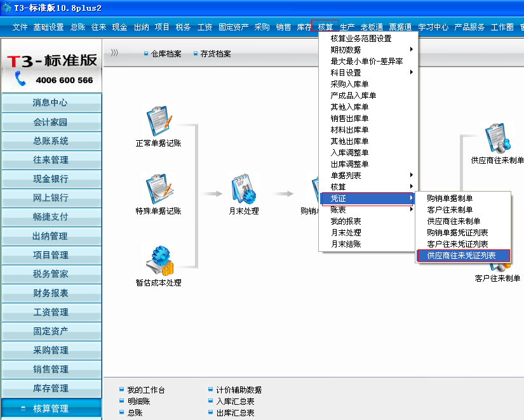Choose 供应商往来凭证列表 in the submenu
The height and width of the screenshot is (420, 524).
coord(463,256)
